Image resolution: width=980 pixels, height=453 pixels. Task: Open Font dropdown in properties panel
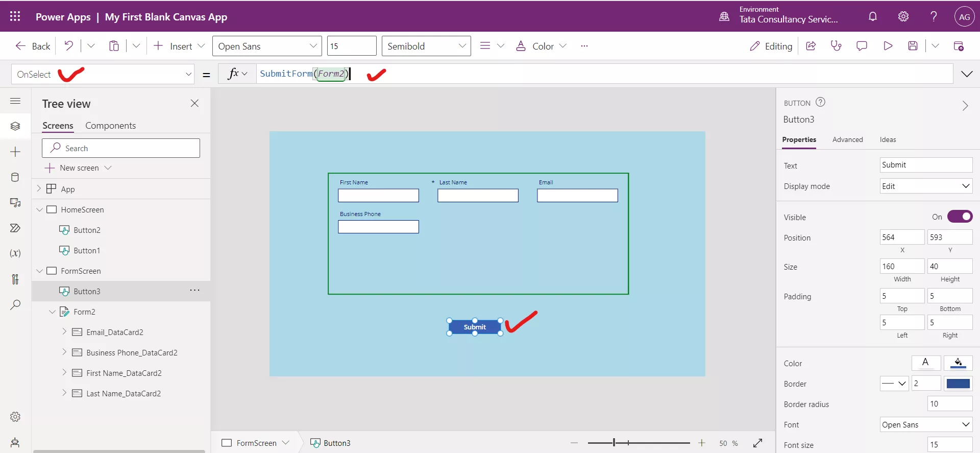point(926,424)
